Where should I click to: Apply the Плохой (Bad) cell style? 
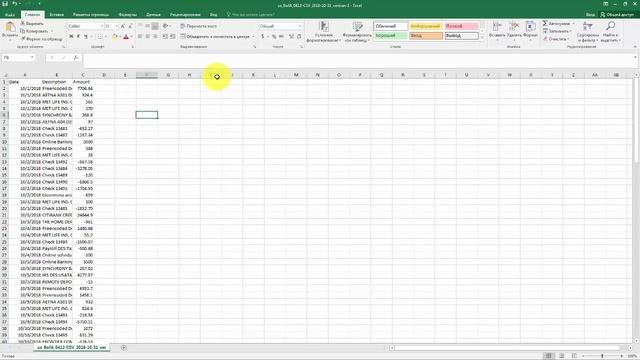(x=461, y=26)
